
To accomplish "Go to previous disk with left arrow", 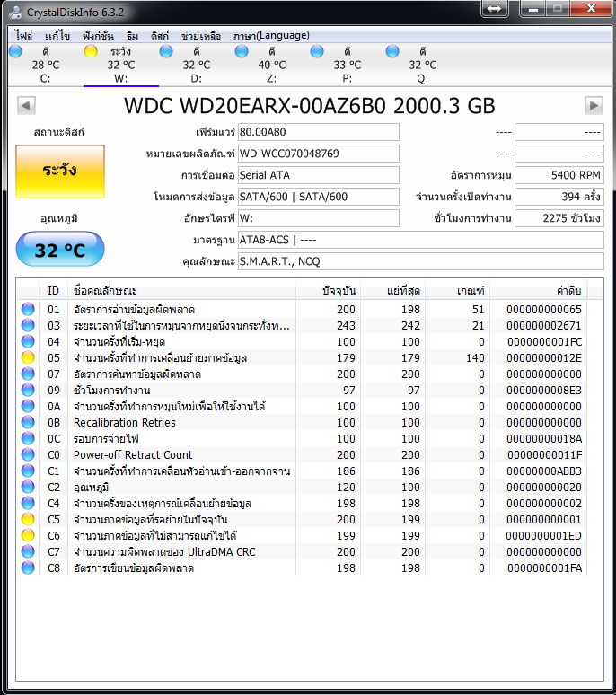I will click(26, 105).
